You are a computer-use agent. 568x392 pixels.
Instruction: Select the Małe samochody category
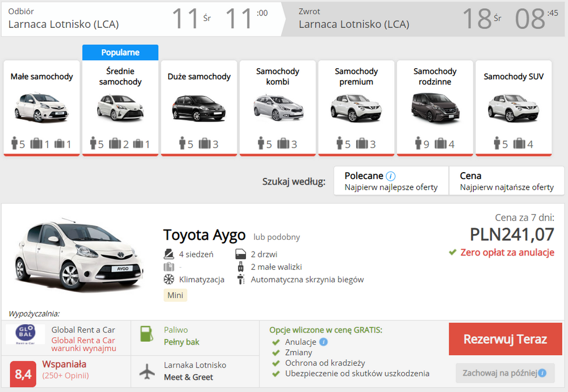[x=41, y=108]
